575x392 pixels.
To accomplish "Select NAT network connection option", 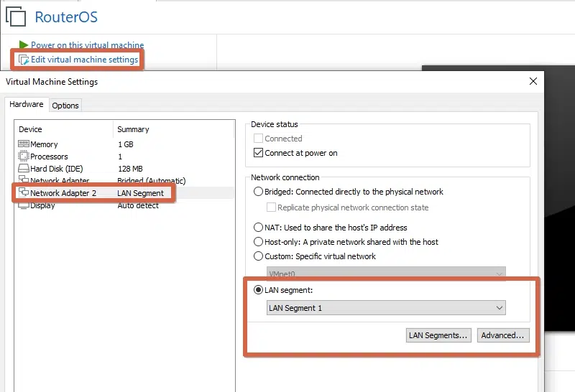I will tap(259, 227).
